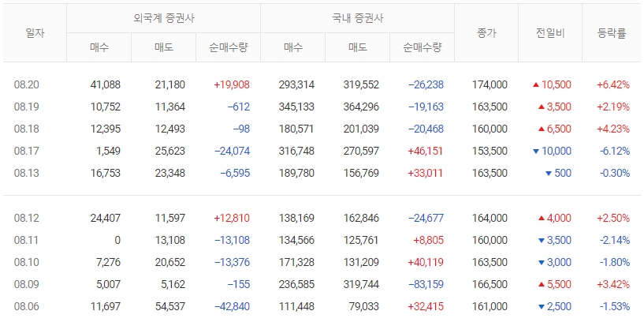Click the +2.50% rate
Image resolution: width=644 pixels, height=322 pixels.
[x=613, y=218]
